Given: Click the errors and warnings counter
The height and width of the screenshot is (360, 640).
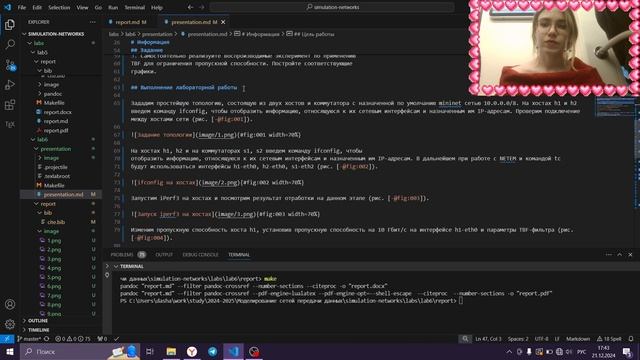Looking at the screenshot, I should coord(73,339).
